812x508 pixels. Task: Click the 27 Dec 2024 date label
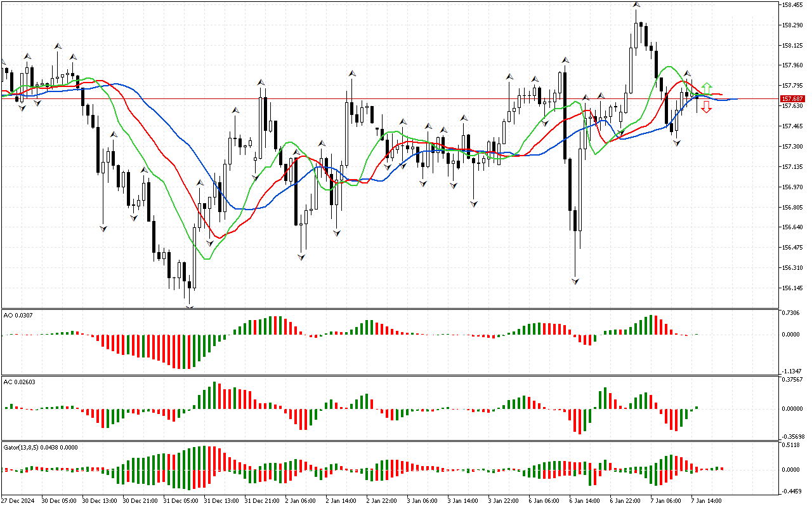[18, 501]
